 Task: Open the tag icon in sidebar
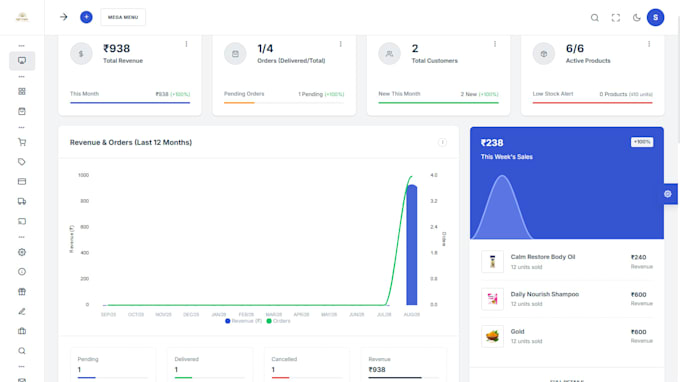coord(22,162)
